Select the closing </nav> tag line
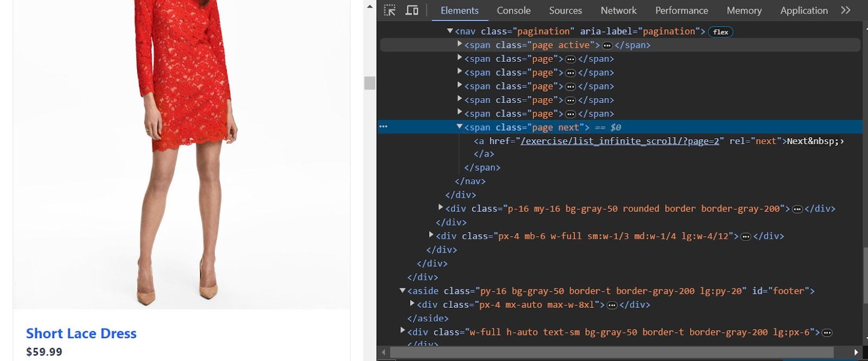Viewport: 868px width, 361px height. [x=470, y=182]
